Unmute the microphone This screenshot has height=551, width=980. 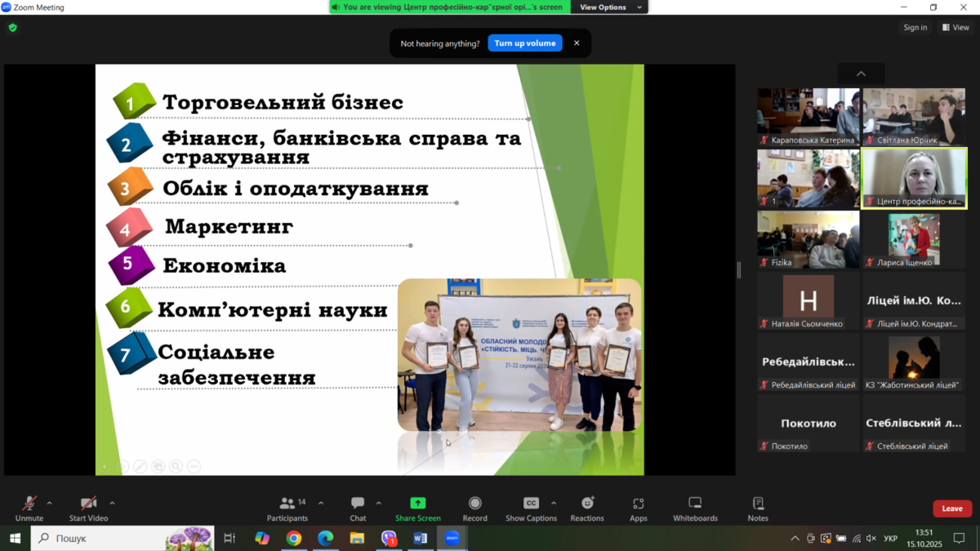click(29, 508)
